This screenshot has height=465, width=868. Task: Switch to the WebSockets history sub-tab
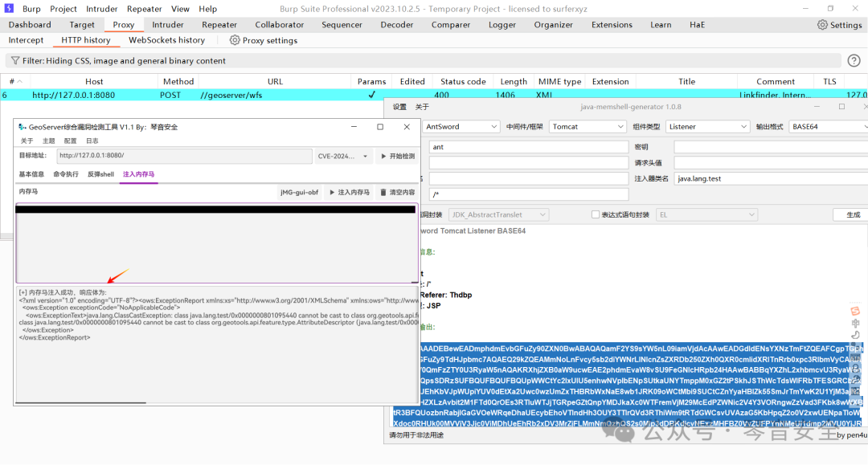(x=166, y=40)
